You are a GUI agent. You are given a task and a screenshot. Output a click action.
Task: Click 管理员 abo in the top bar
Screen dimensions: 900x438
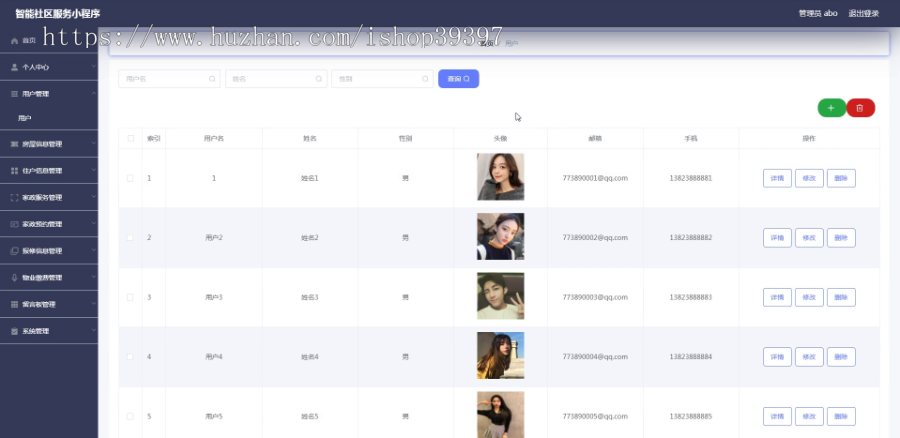818,13
